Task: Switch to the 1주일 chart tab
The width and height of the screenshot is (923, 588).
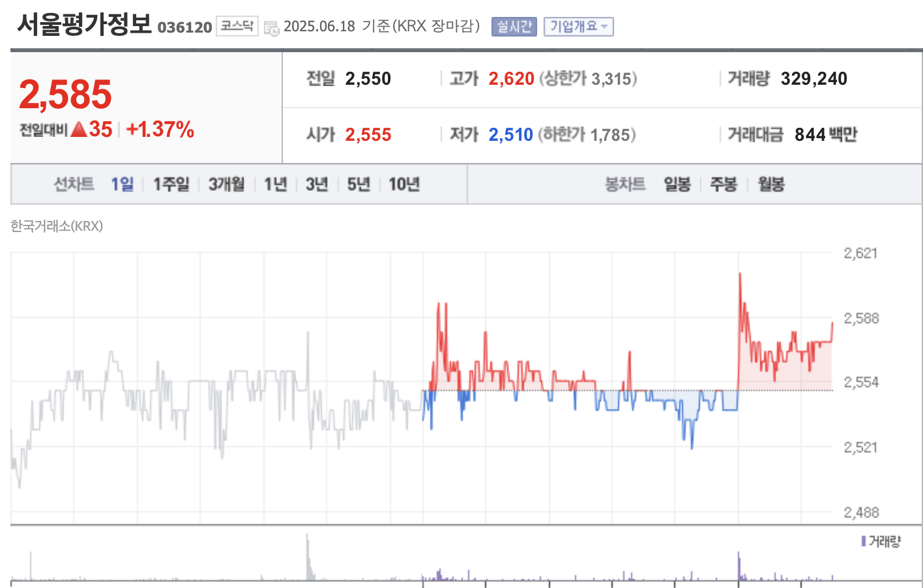Action: (170, 184)
